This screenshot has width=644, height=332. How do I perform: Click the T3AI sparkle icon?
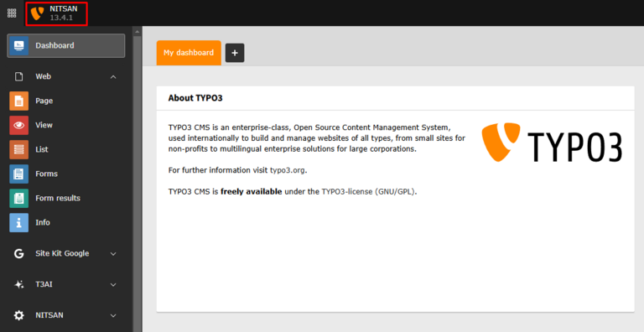[19, 284]
